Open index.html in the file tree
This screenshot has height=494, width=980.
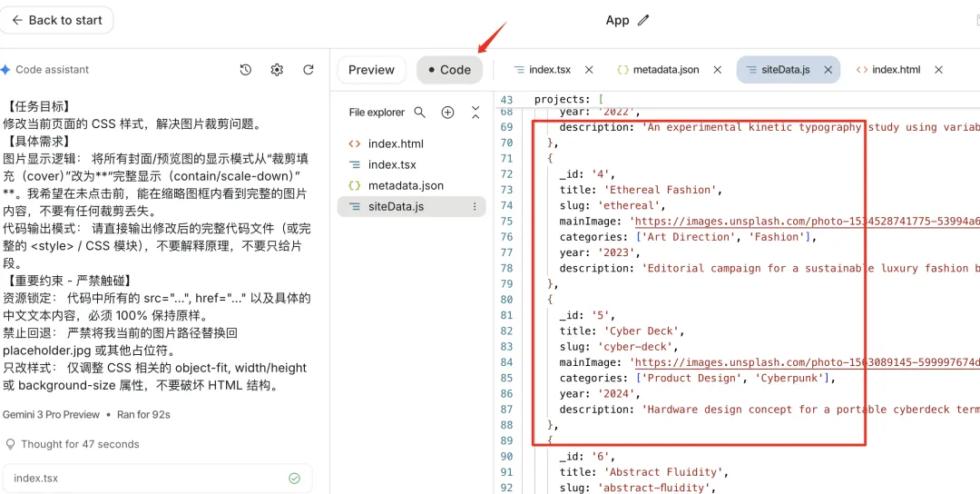[x=396, y=143]
